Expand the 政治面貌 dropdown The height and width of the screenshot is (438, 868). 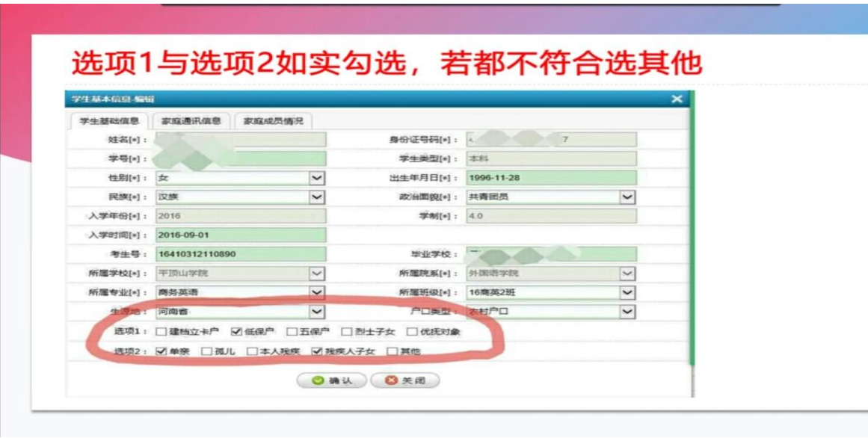pos(628,197)
